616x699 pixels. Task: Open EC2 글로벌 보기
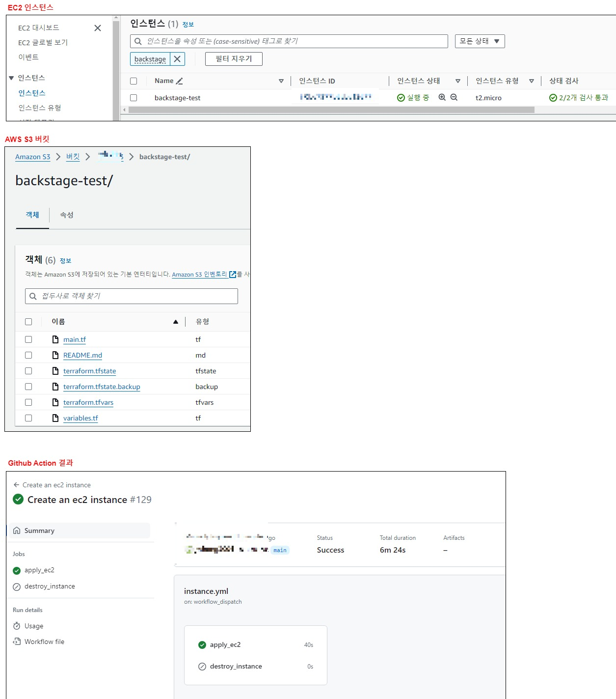43,43
